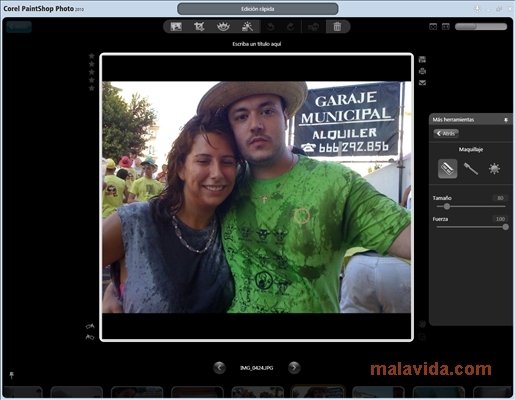Toggle the pin on Más herramientas panel

506,120
